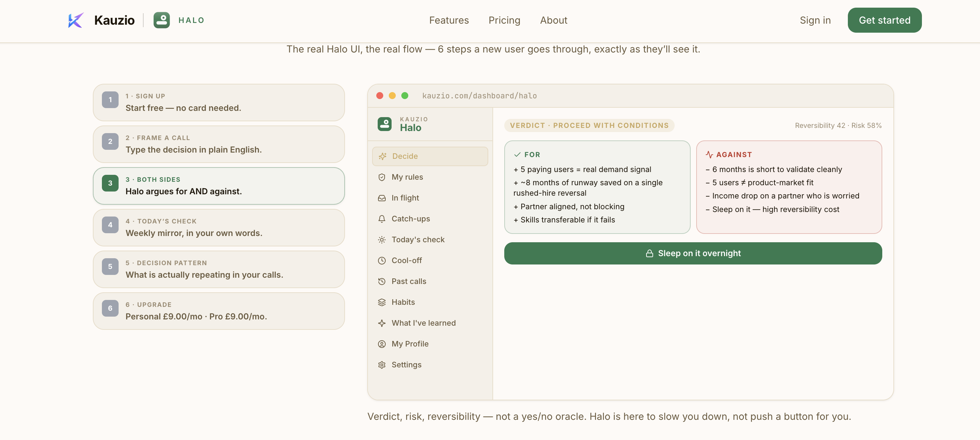Click the Sign in link

point(815,20)
